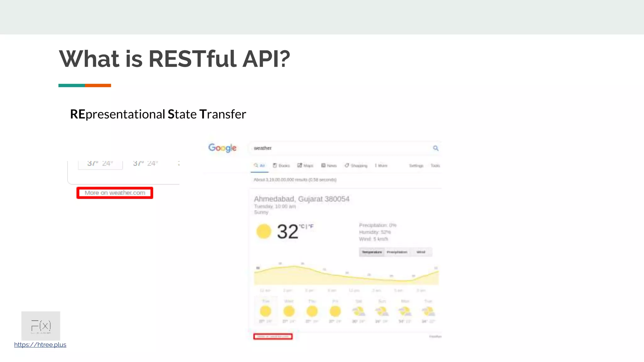Select Sat partly cloudy forecast icon
Viewport: 644px width, 362px height.
(358, 311)
